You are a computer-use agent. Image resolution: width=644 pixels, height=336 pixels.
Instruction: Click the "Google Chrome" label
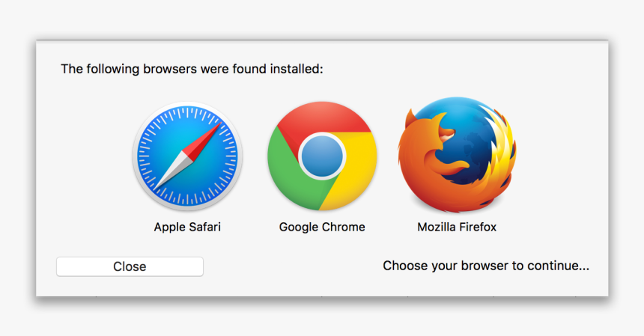coord(322,227)
